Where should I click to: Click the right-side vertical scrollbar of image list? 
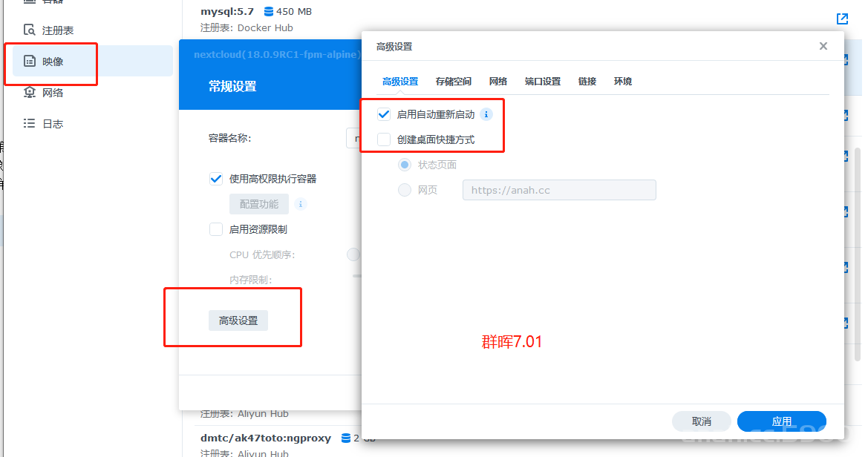(858, 254)
